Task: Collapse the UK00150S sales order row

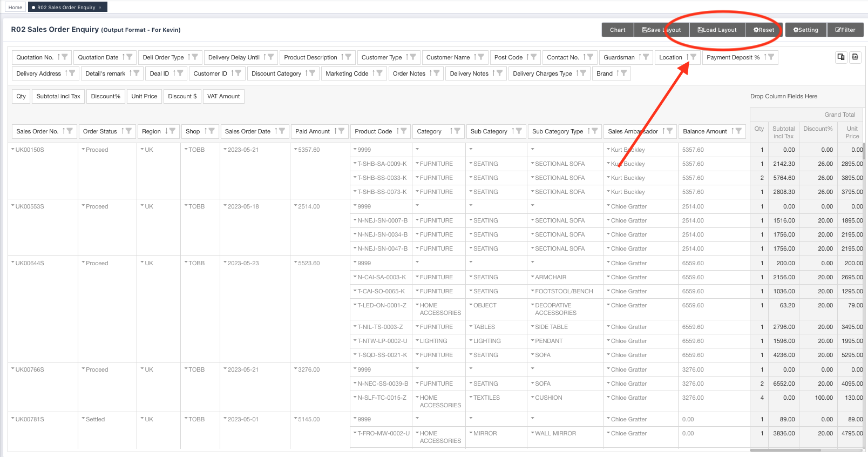Action: (x=13, y=150)
